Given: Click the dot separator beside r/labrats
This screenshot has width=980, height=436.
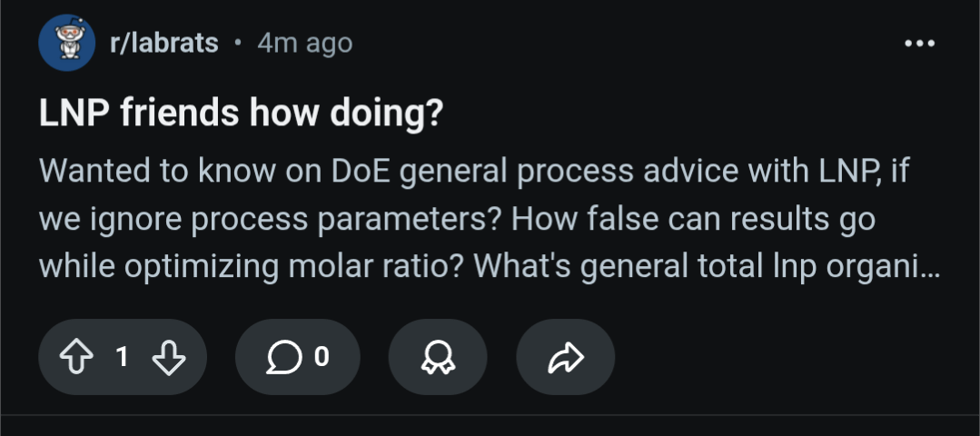Looking at the screenshot, I should (238, 43).
